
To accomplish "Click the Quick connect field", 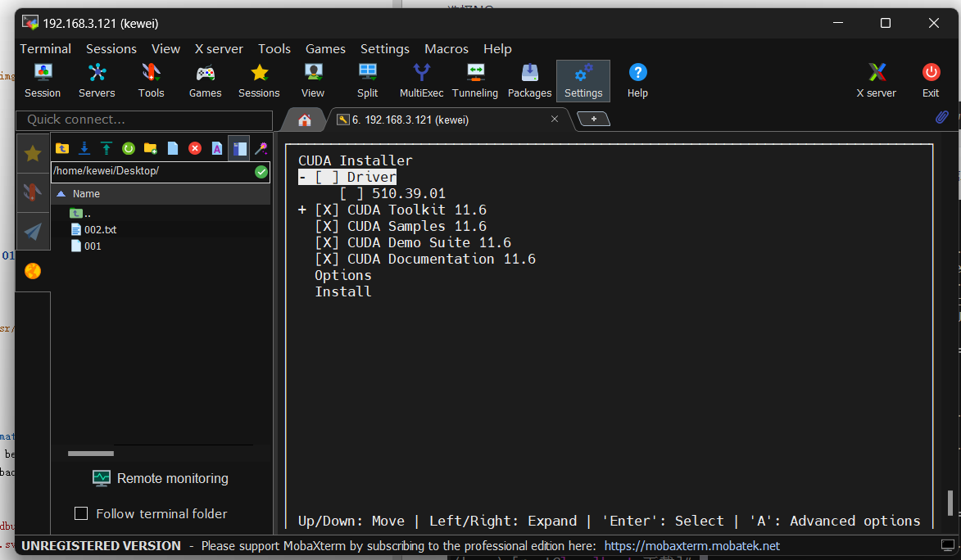I will pos(144,120).
